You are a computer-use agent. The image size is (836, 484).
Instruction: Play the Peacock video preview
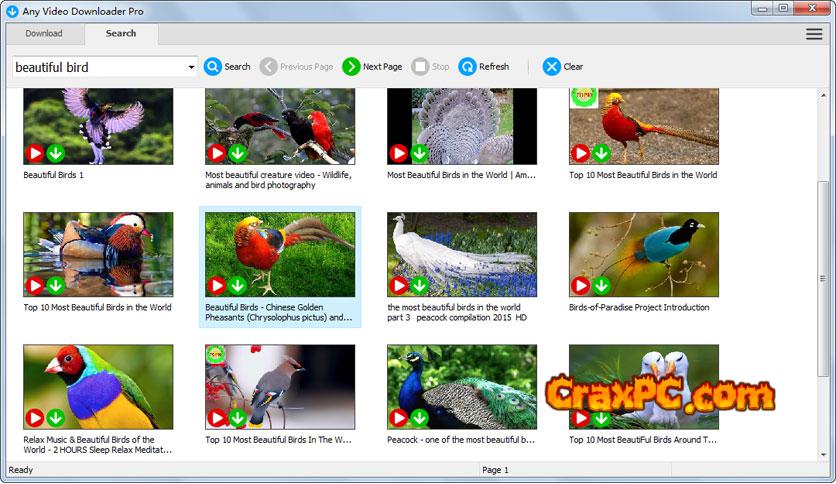click(x=398, y=418)
